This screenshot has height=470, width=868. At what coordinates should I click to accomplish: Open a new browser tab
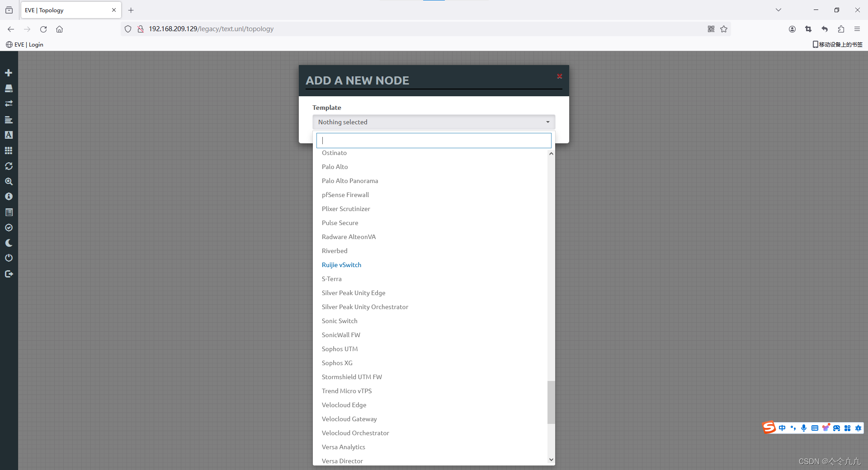[x=131, y=10]
